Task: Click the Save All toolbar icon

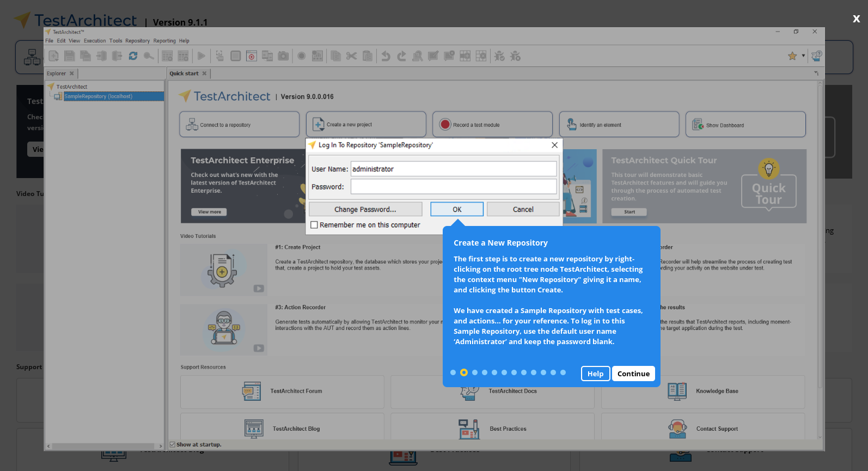Action: pos(85,56)
